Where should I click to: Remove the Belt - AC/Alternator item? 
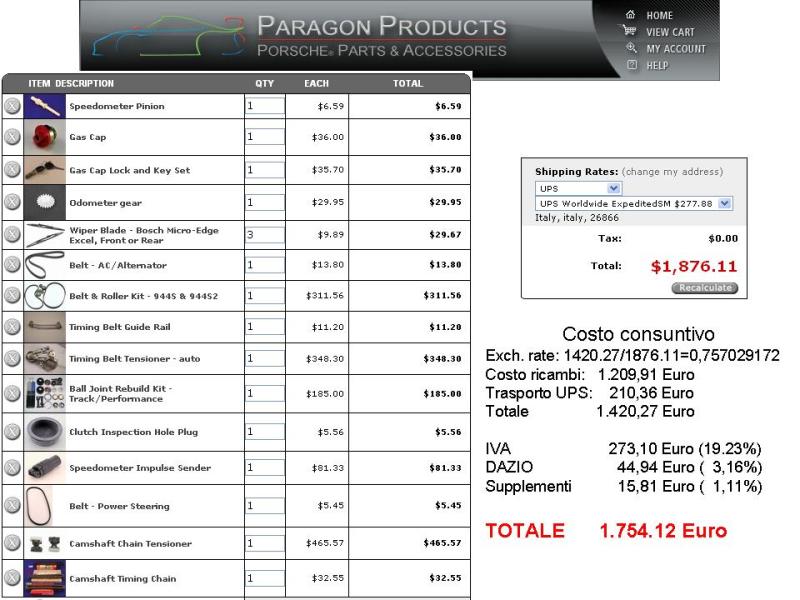(x=12, y=264)
